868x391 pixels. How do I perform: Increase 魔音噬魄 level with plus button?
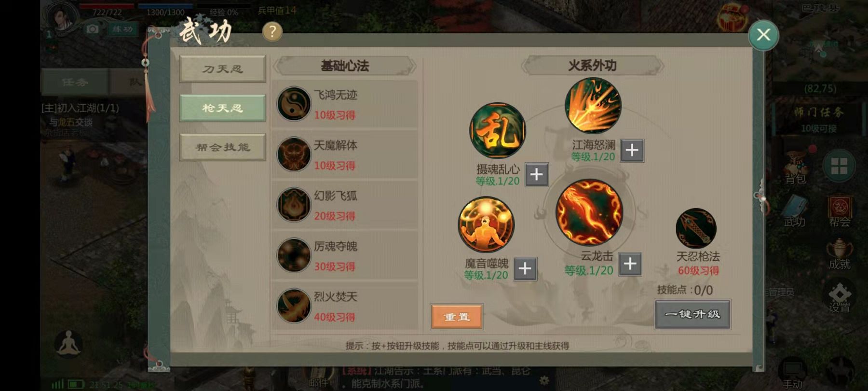click(525, 268)
